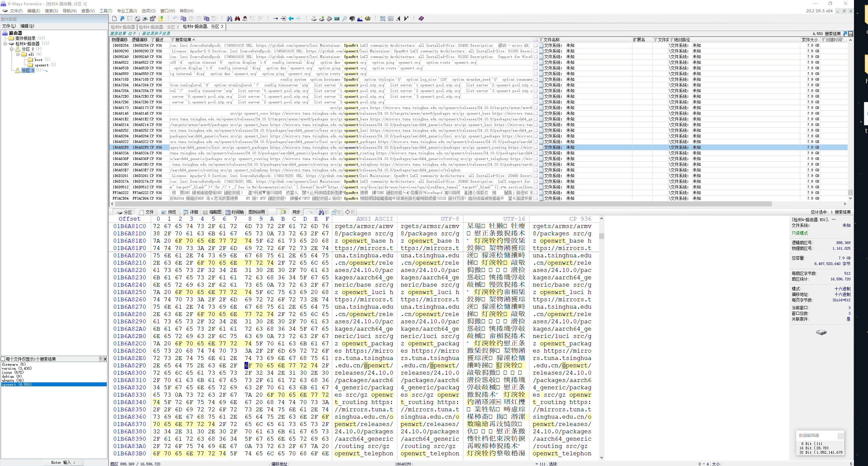Open the 专业工具(I) menu

(127, 11)
